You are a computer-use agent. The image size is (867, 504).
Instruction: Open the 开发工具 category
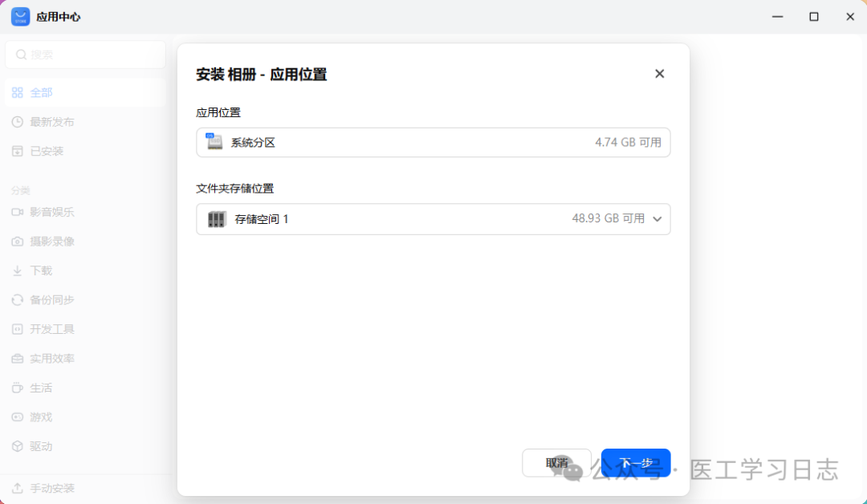(x=18, y=328)
